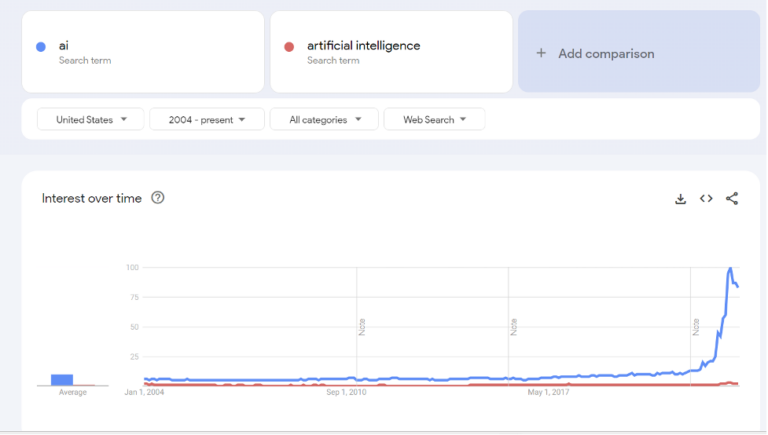Click the 'Sep 1, 2010' axis label
768x435 pixels.
click(x=346, y=392)
